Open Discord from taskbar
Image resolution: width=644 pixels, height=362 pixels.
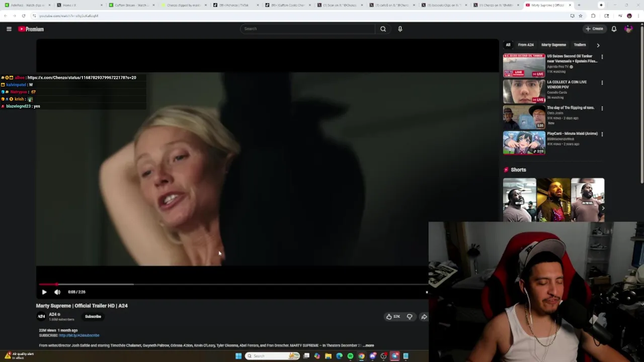click(373, 356)
